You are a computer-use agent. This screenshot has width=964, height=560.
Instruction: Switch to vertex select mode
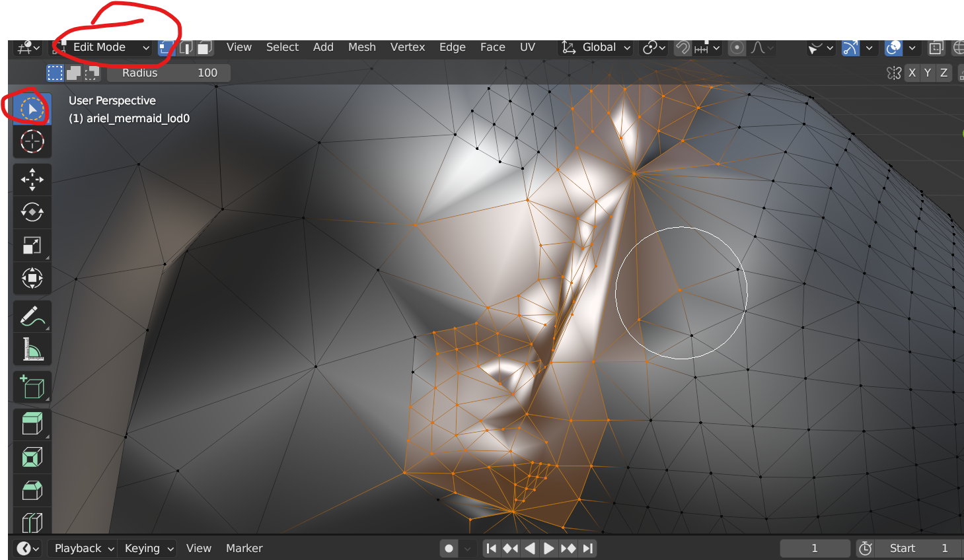click(x=166, y=48)
